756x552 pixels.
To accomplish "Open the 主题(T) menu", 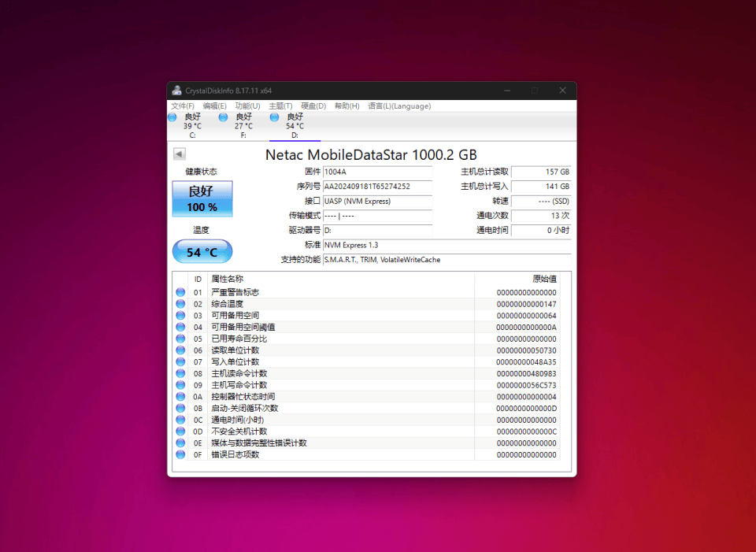I will click(280, 106).
